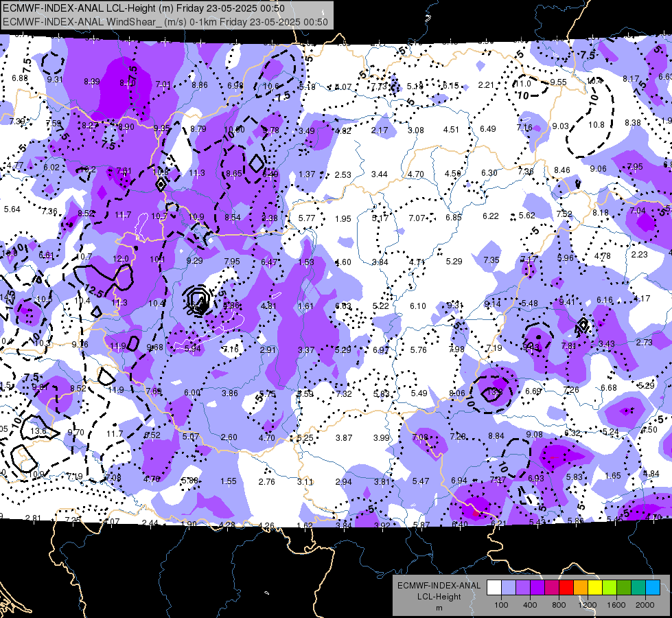Click the wind shear value 2.21
Image resolution: width=672 pixels, height=618 pixels.
tap(486, 85)
